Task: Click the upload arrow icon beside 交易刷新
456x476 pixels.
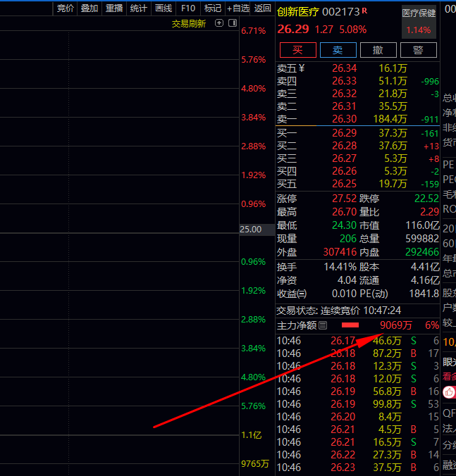Action: (219, 23)
